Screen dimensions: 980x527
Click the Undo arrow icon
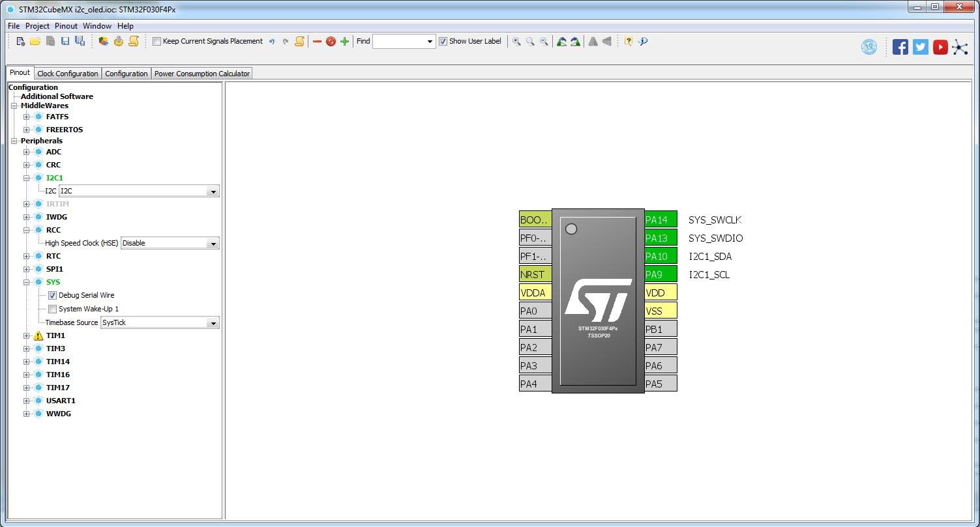pos(272,41)
